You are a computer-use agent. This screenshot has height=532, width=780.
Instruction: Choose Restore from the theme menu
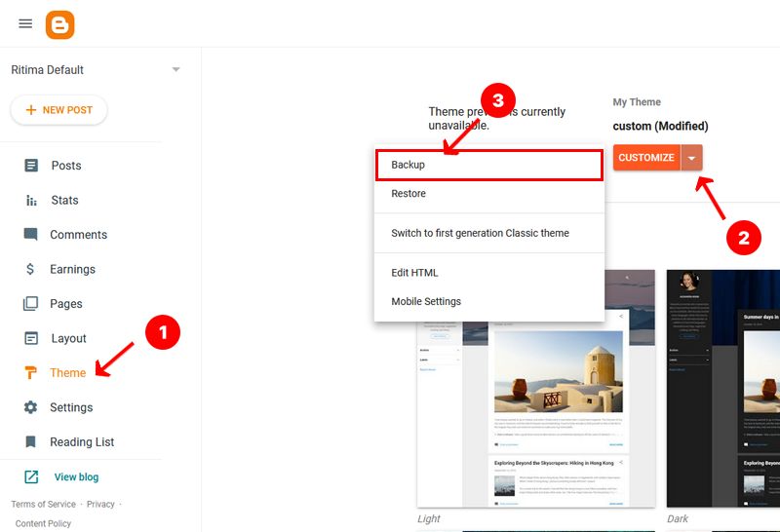point(489,193)
